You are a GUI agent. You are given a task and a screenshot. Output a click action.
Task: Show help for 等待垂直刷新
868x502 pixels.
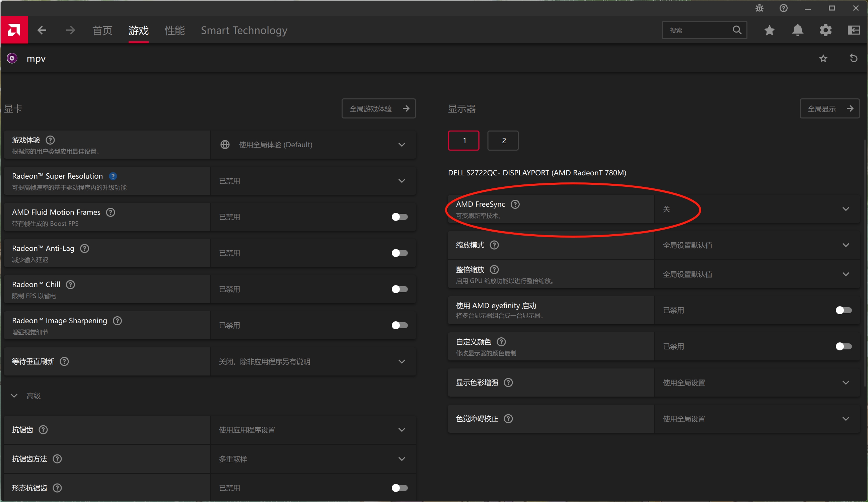pos(64,361)
